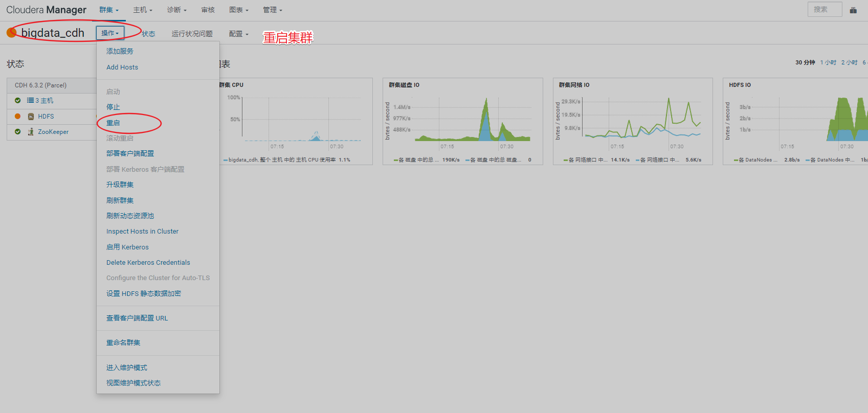Click the hosts list icon beside 3 主机
868x413 pixels.
31,101
